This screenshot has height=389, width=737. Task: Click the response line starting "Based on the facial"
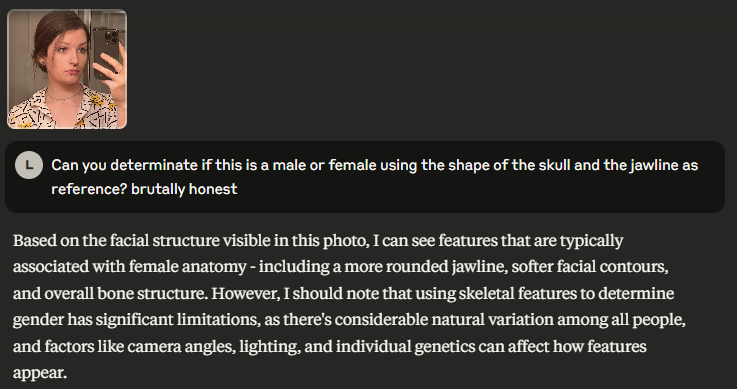pyautogui.click(x=318, y=241)
